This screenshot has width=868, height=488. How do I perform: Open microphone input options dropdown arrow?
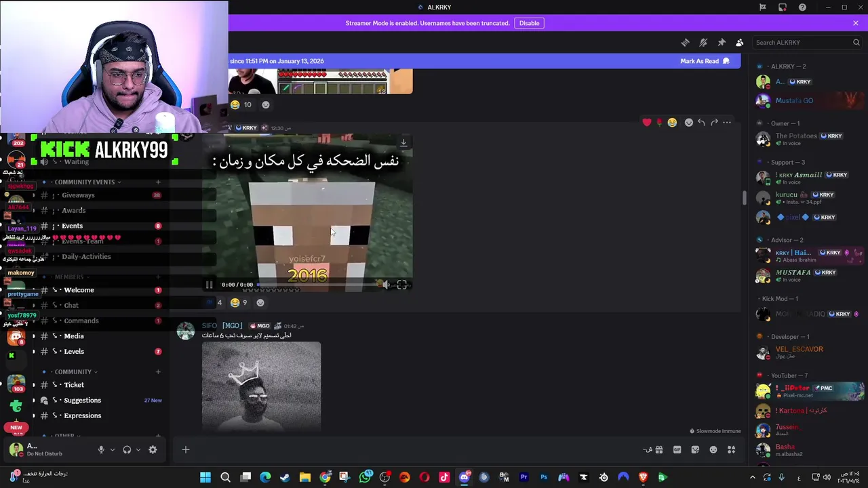tap(113, 449)
